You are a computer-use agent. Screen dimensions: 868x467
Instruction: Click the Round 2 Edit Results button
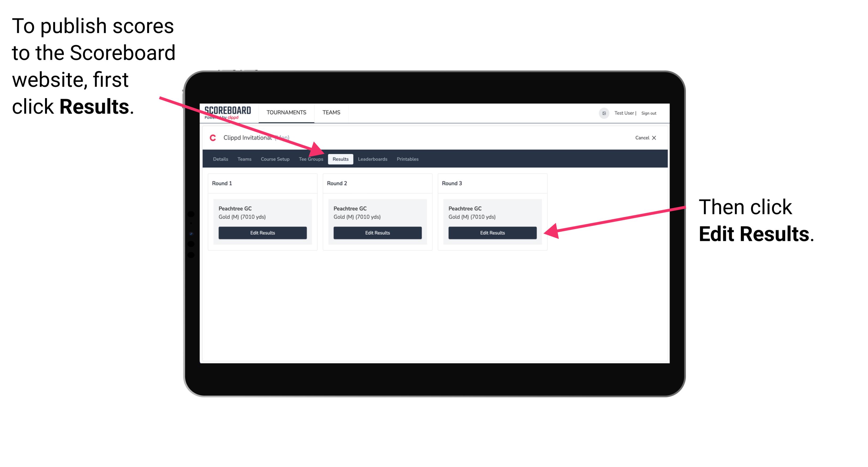(x=377, y=232)
